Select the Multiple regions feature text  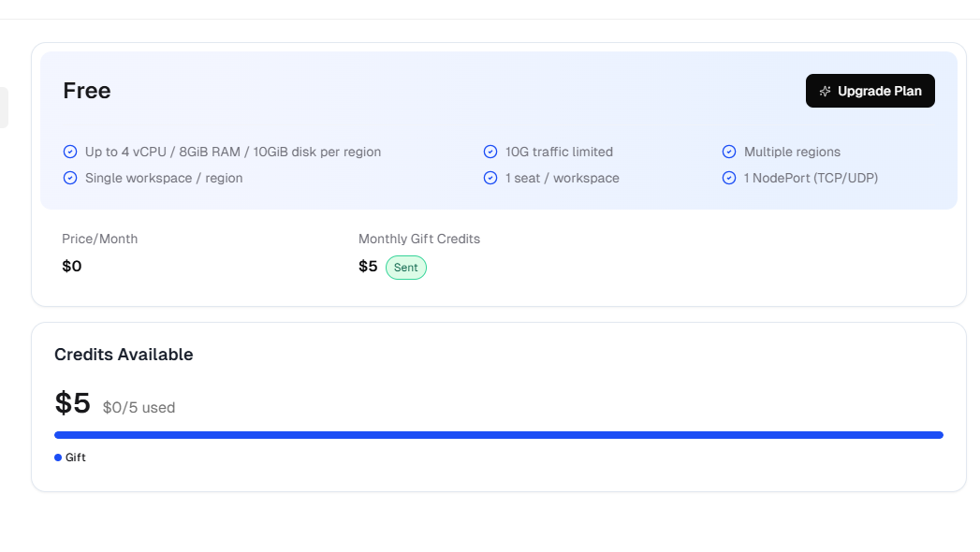pos(792,152)
